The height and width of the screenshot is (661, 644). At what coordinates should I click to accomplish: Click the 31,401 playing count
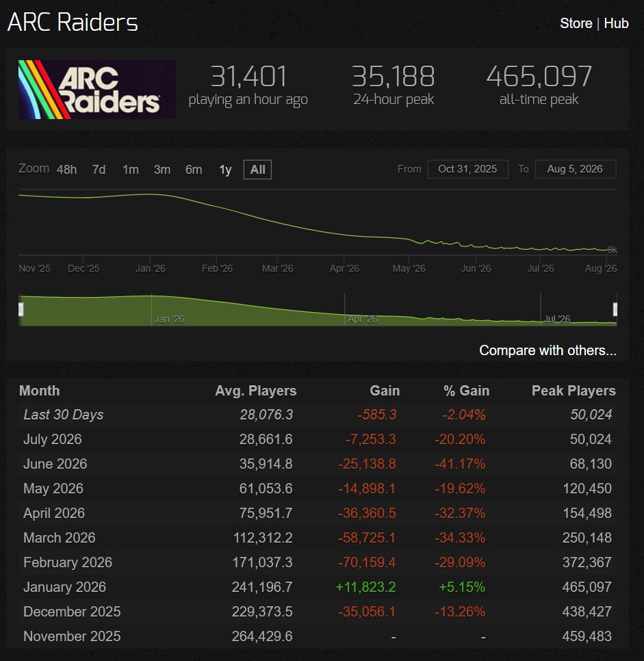248,77
